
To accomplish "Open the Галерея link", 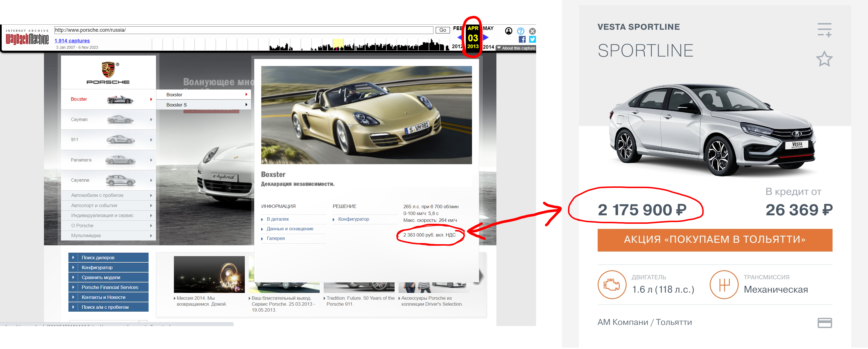I will (276, 238).
